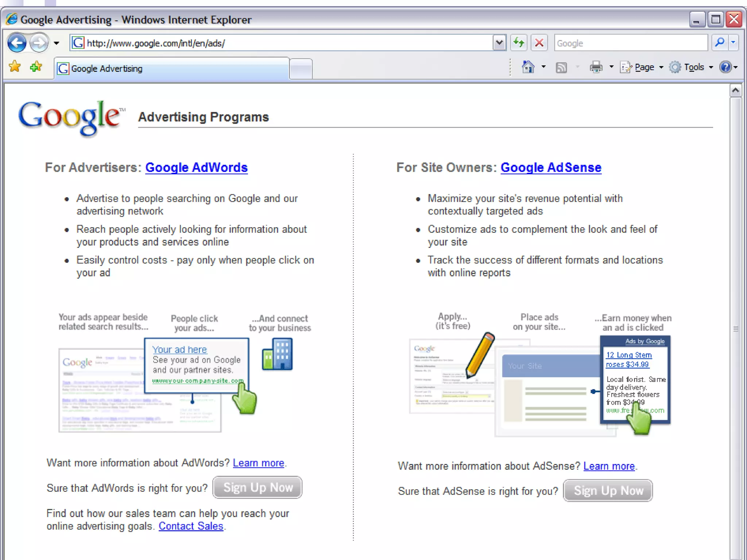
Task: Click the 'Advertising Programs' heading text
Action: click(204, 117)
